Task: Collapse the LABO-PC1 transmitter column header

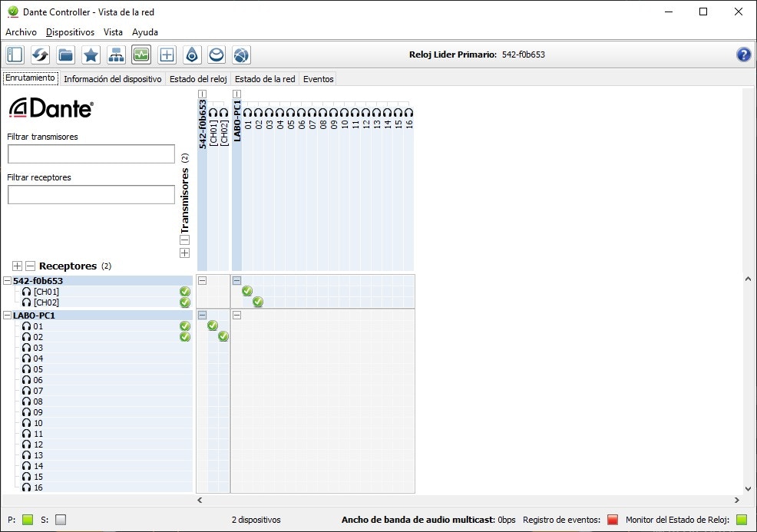Action: (236, 94)
